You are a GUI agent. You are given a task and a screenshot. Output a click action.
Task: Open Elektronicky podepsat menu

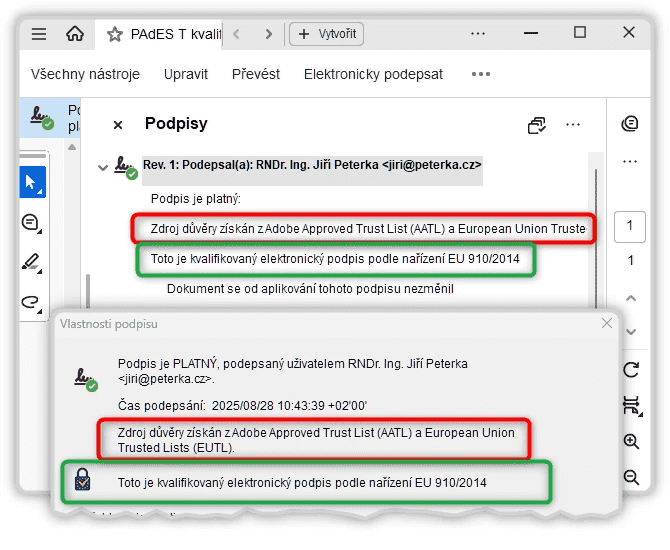coord(373,74)
